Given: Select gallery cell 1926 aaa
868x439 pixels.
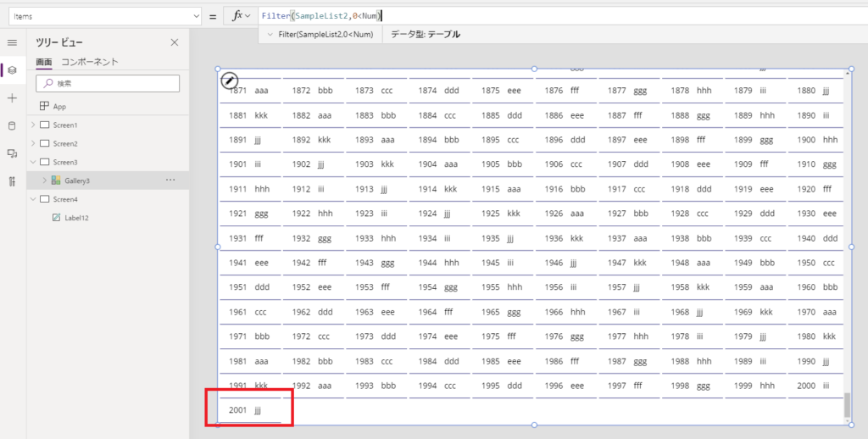Looking at the screenshot, I should (565, 213).
